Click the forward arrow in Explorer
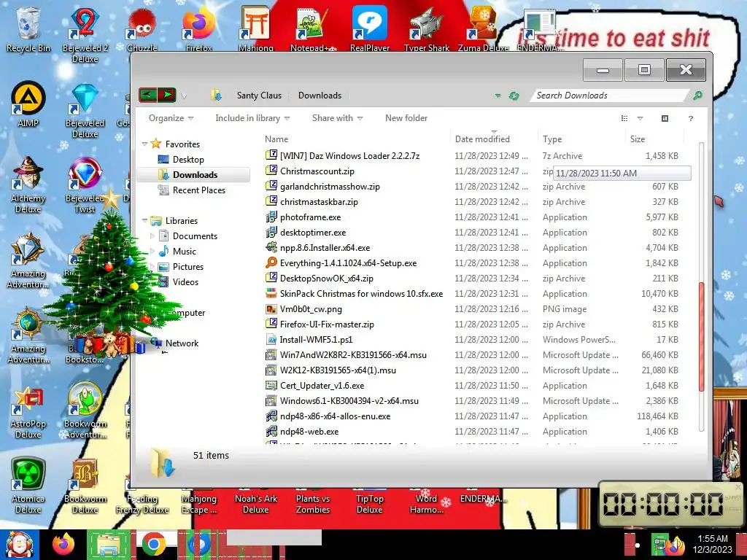This screenshot has height=560, width=747. (x=167, y=96)
